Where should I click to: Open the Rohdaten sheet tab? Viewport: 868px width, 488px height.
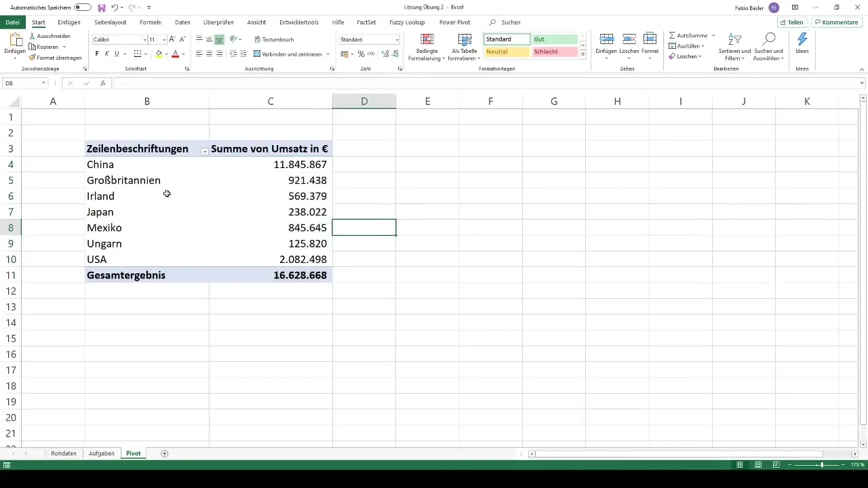[64, 453]
